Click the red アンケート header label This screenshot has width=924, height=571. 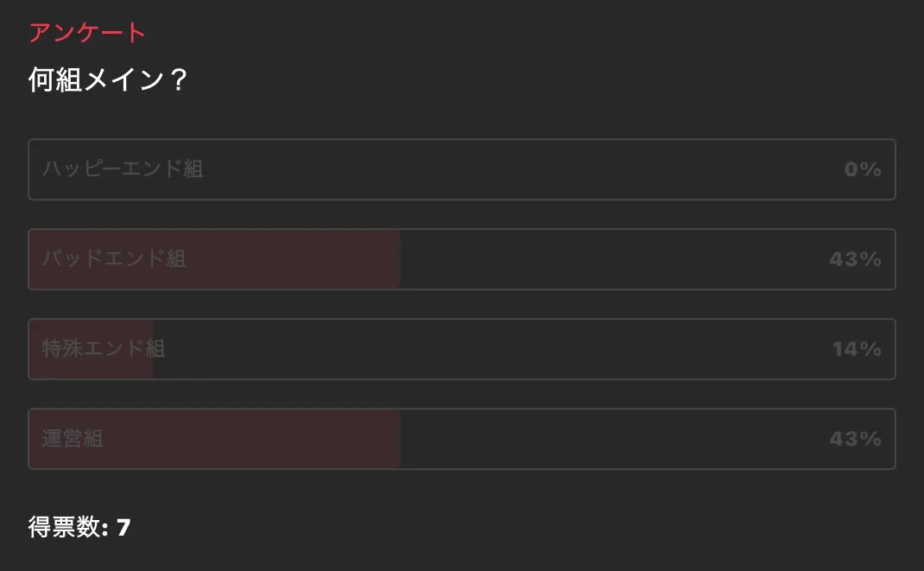(86, 33)
